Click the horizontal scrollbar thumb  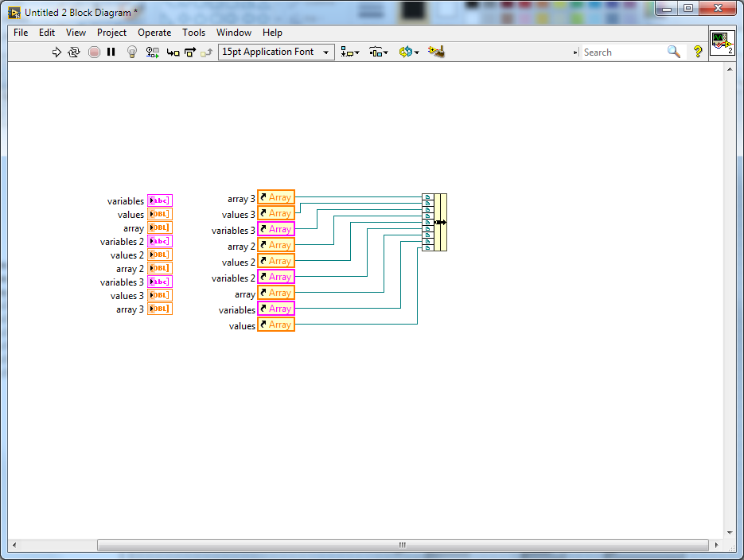[403, 545]
